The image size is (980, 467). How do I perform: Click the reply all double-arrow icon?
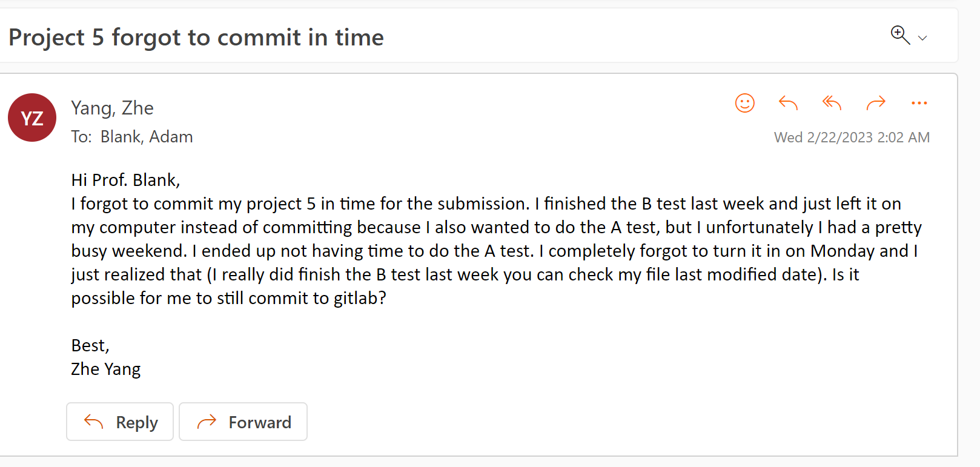tap(832, 103)
